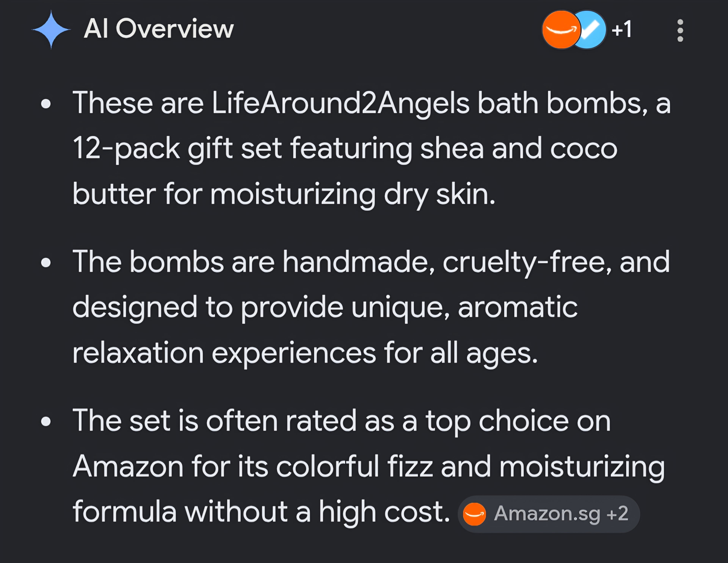Click the second bullet point marker

pyautogui.click(x=46, y=263)
